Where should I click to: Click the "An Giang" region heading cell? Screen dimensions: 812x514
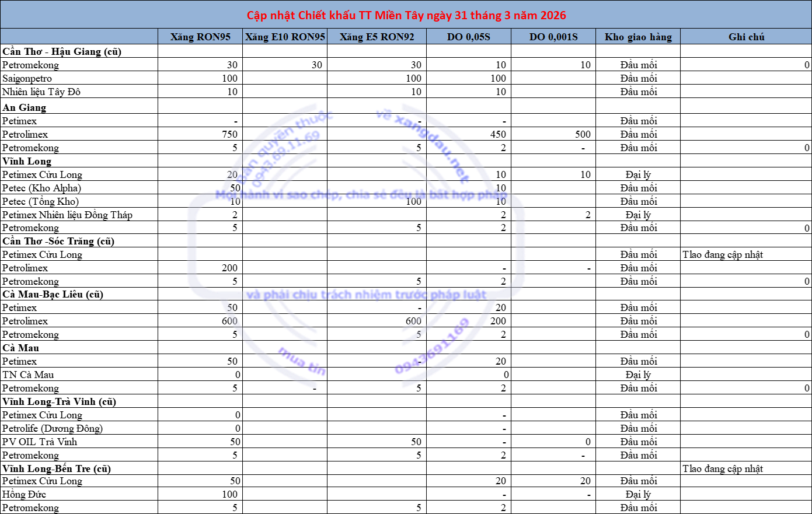coord(25,107)
